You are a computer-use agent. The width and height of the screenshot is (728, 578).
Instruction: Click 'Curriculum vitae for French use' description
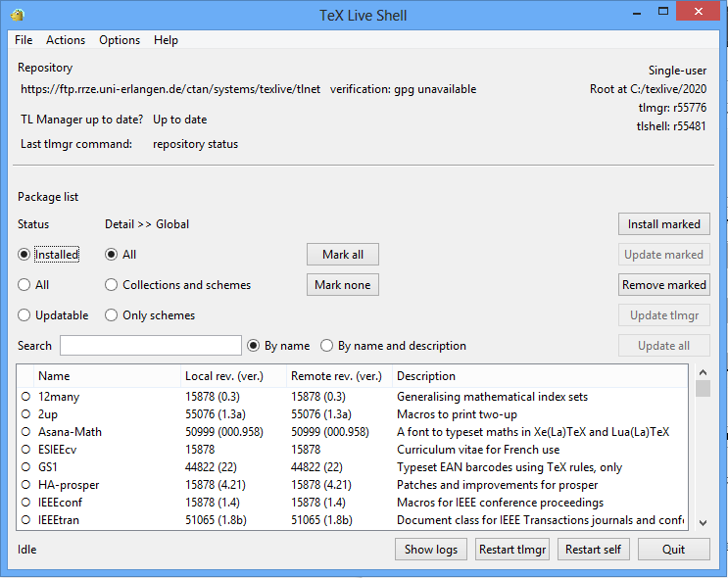(x=478, y=450)
